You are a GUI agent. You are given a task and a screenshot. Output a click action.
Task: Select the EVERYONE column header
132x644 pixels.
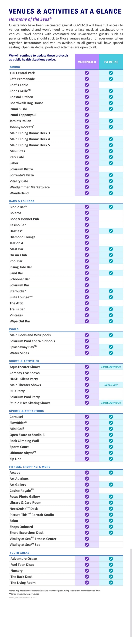click(111, 62)
